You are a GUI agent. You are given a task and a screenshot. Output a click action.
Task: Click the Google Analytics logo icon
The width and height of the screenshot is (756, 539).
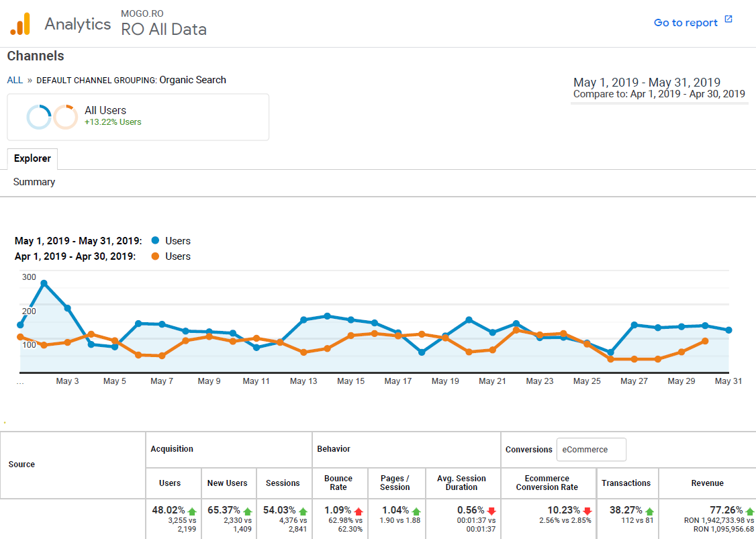point(21,23)
